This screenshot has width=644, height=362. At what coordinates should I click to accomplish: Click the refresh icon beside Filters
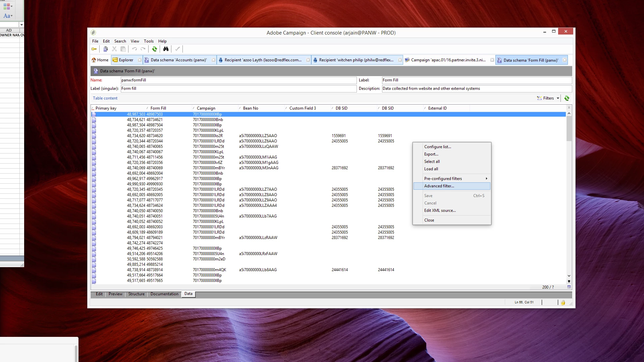coord(567,98)
